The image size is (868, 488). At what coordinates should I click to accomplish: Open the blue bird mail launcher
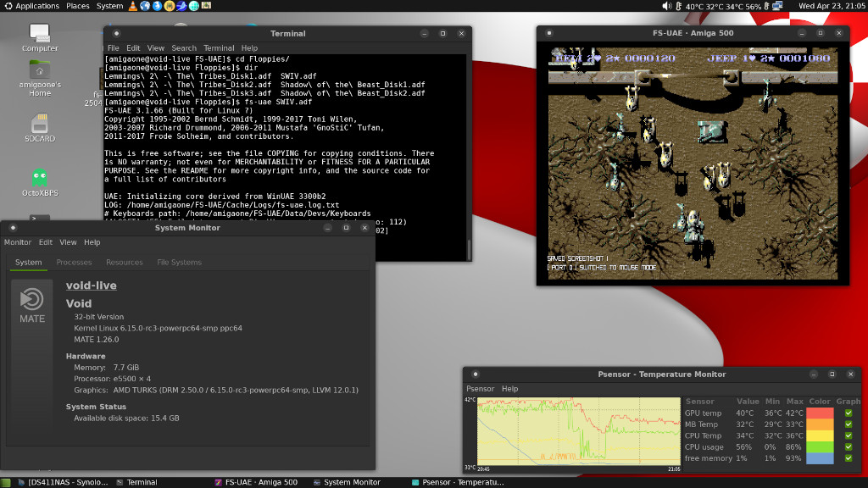181,6
